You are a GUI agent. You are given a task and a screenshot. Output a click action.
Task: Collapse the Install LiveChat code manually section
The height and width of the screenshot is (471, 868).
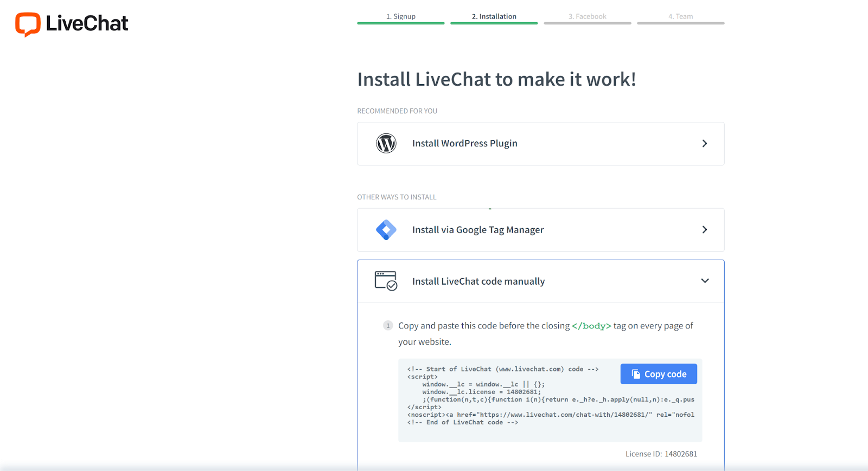point(705,281)
